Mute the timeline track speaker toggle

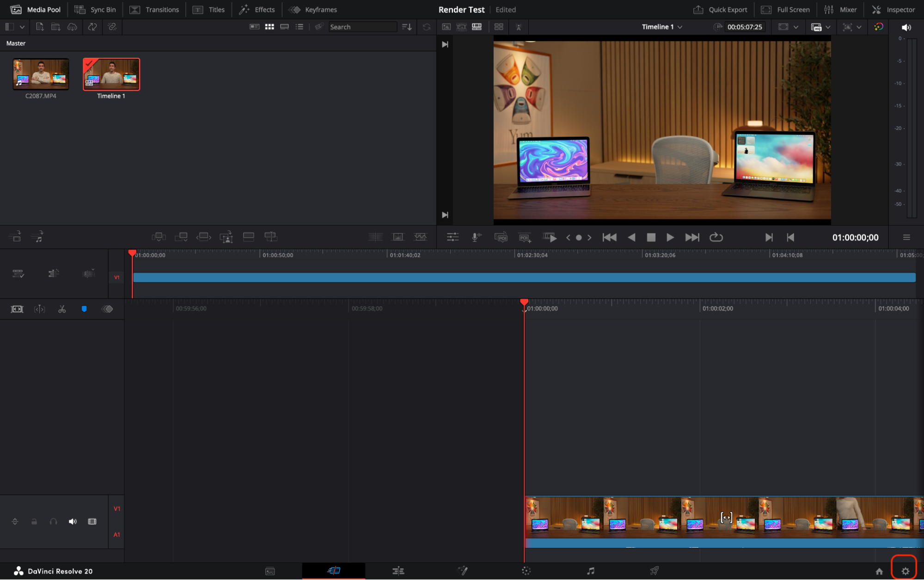[73, 522]
